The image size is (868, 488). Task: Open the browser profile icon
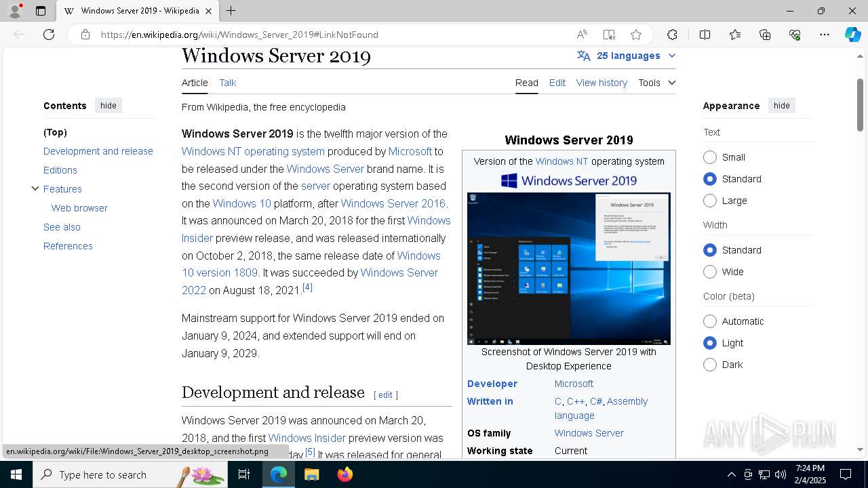click(15, 11)
